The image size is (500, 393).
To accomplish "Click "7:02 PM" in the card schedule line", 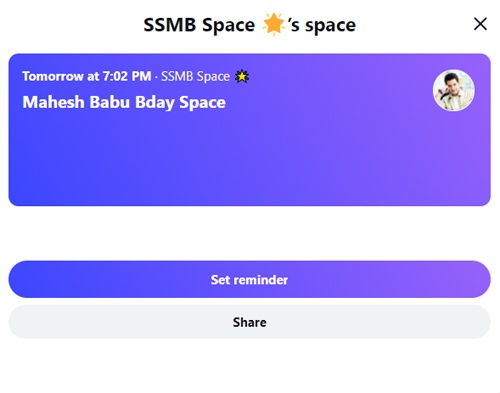I will point(127,76).
